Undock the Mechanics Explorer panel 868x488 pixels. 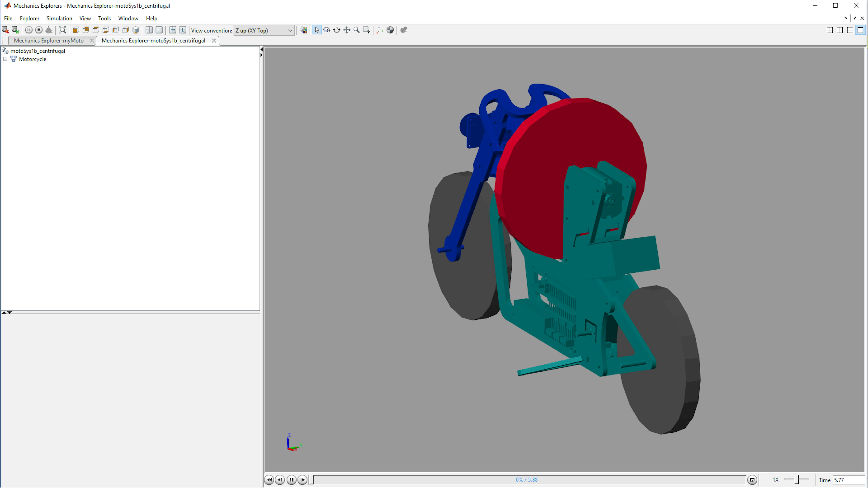coord(855,18)
